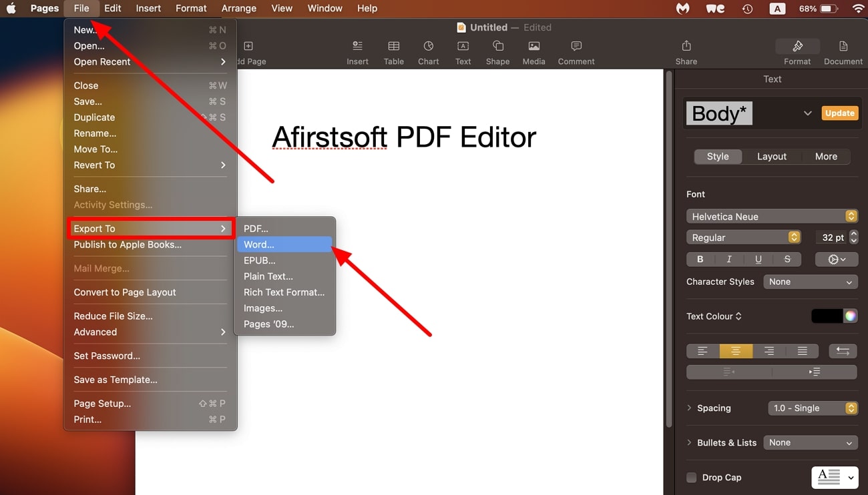
Task: Click the font size stepper
Action: pyautogui.click(x=854, y=237)
